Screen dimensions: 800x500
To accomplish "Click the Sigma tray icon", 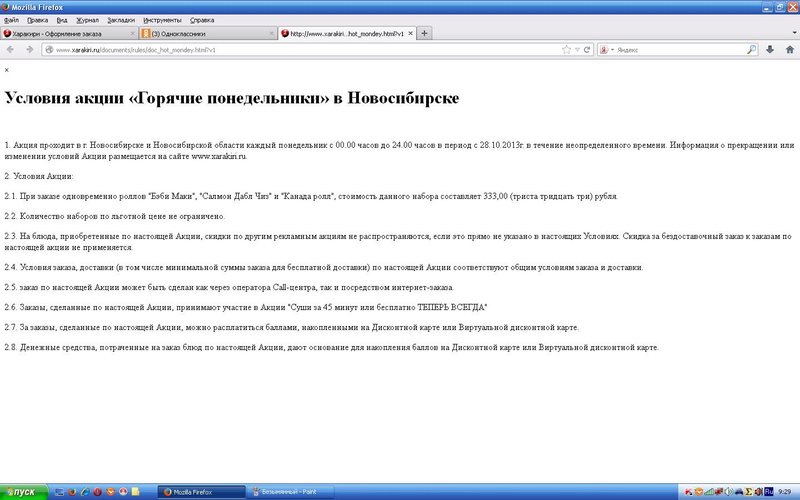I will click(x=748, y=492).
